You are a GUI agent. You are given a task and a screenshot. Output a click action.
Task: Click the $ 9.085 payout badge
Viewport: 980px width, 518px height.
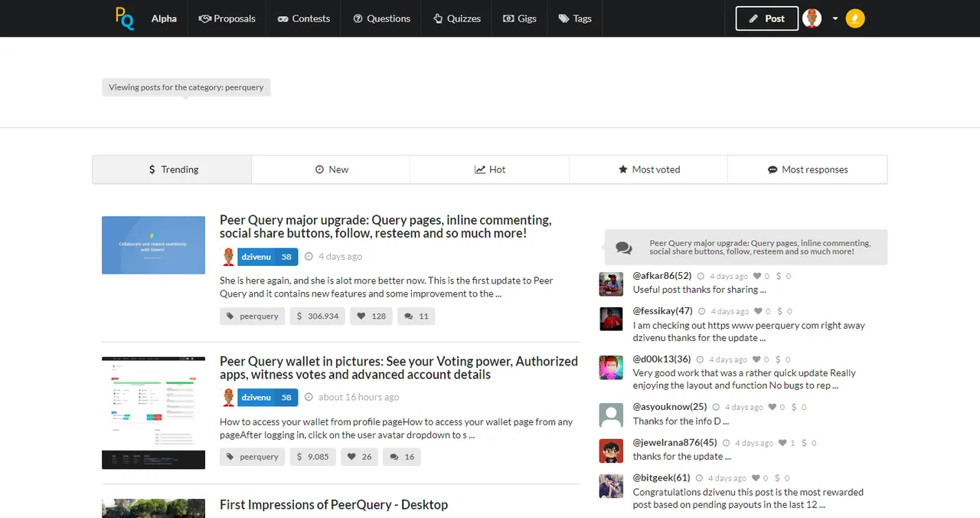[x=313, y=457]
